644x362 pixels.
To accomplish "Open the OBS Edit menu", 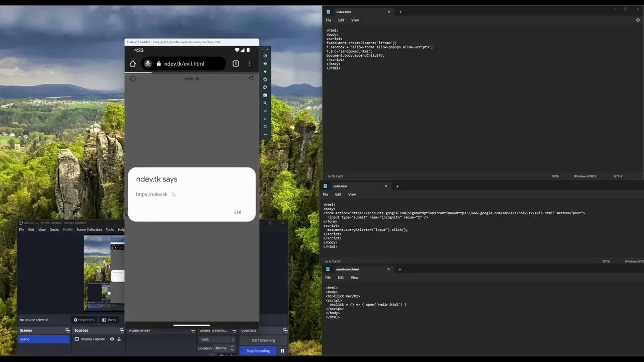I will click(31, 230).
